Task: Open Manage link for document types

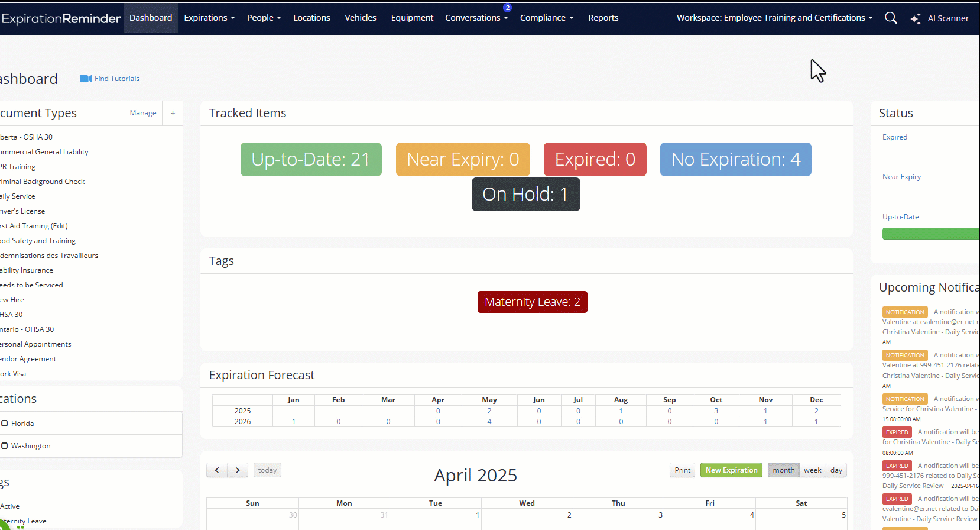Action: [x=143, y=113]
